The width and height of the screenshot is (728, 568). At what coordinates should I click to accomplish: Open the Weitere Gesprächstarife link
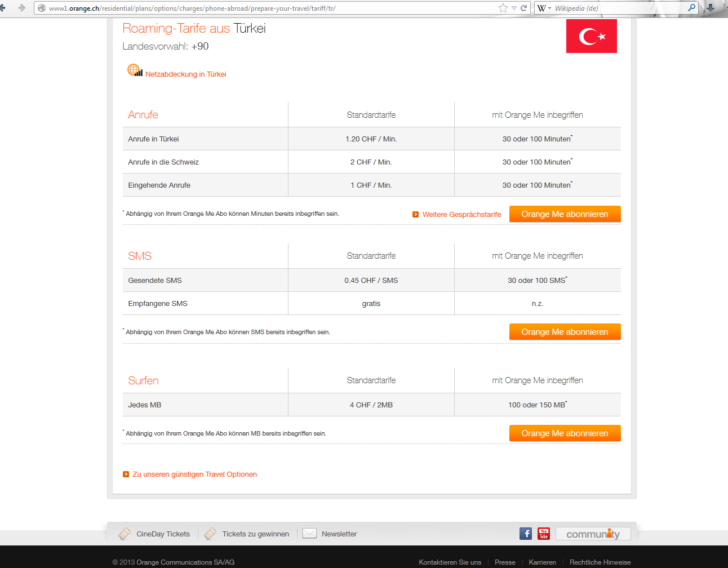point(461,214)
